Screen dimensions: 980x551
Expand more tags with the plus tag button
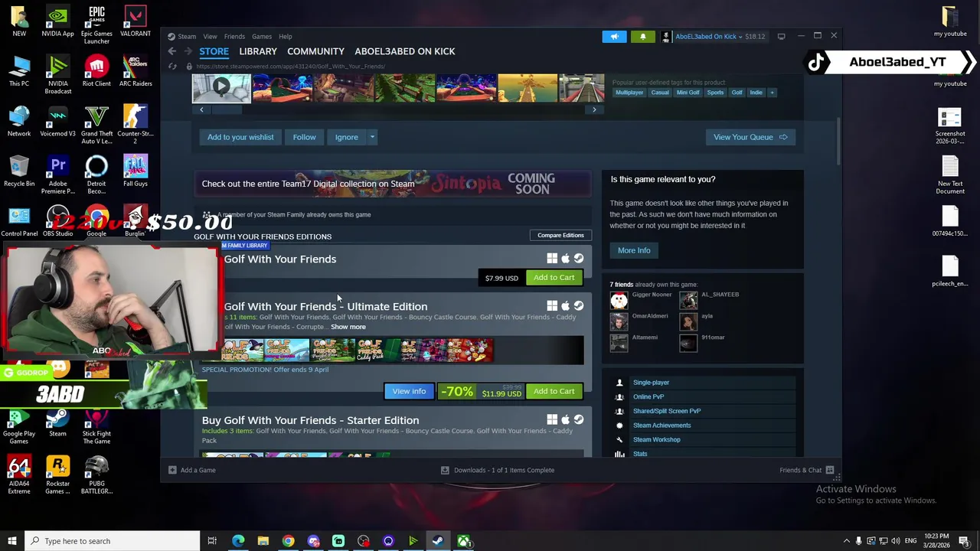772,93
